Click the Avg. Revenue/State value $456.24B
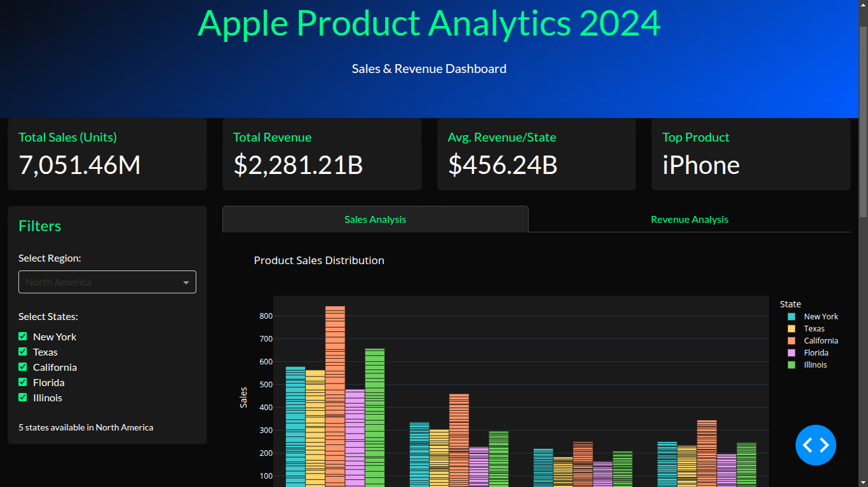This screenshot has width=868, height=487. 503,165
